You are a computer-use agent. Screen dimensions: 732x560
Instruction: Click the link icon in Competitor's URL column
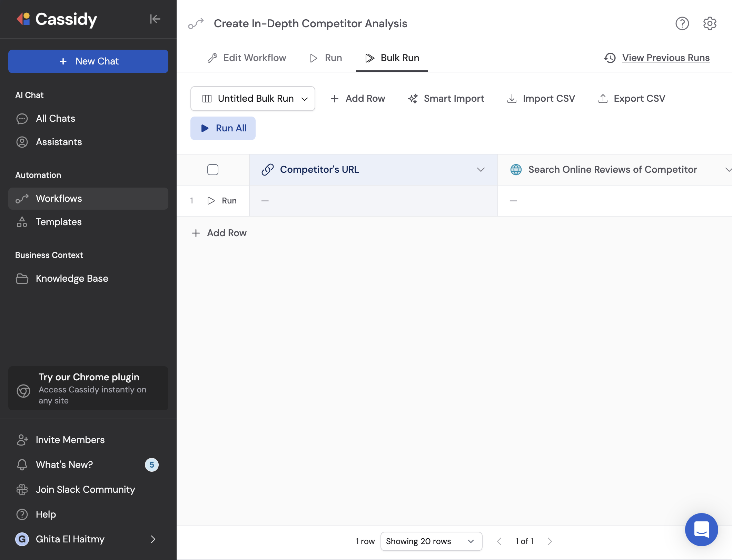(268, 170)
